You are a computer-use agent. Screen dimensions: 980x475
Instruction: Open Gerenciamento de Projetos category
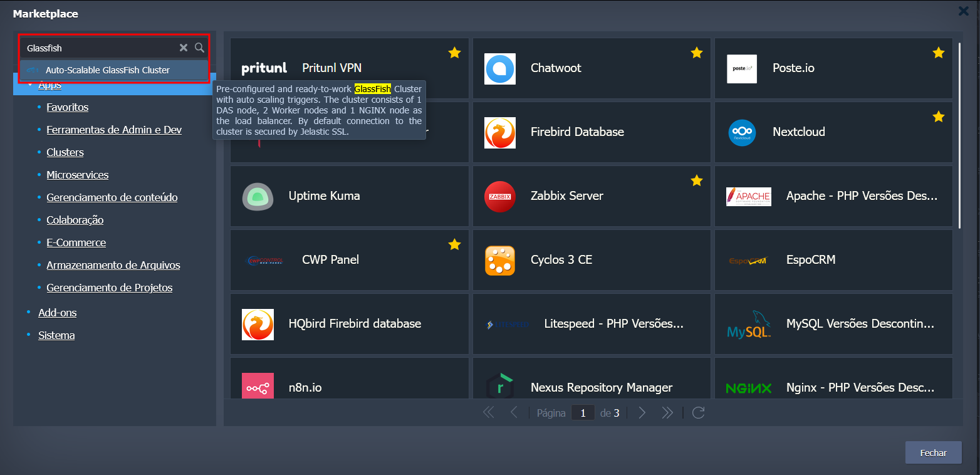[x=110, y=288]
